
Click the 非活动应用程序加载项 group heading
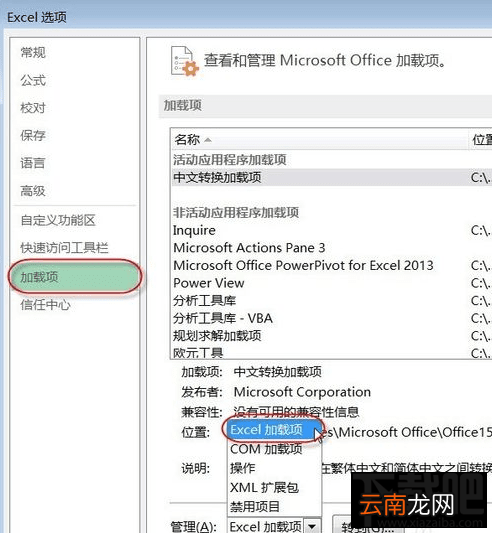(236, 213)
